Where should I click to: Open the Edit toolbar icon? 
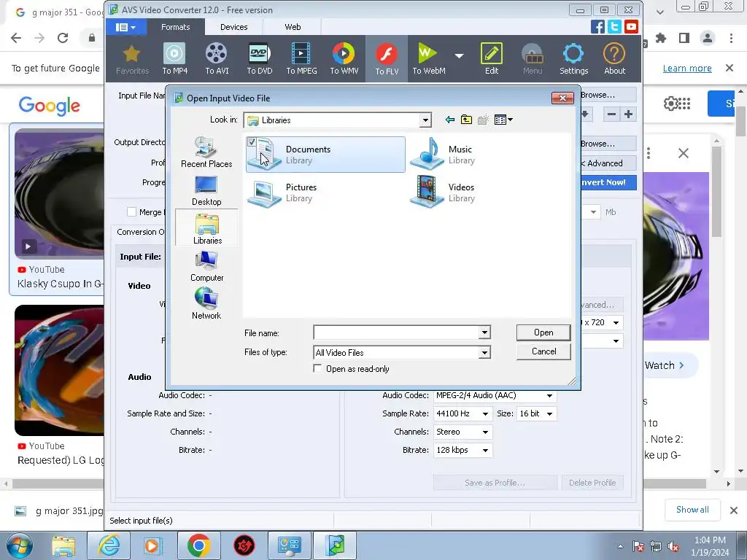(491, 58)
